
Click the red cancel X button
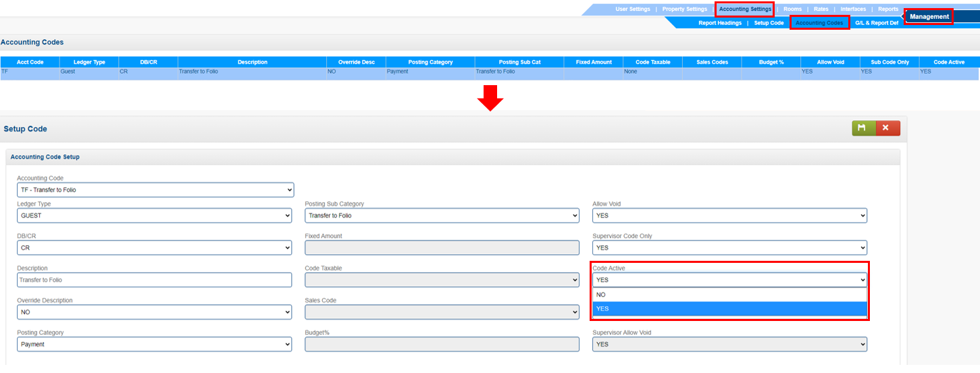point(887,128)
